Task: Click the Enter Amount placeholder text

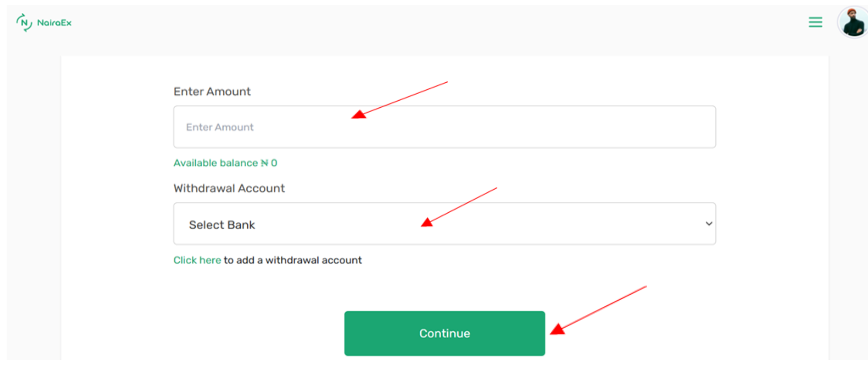Action: point(220,127)
